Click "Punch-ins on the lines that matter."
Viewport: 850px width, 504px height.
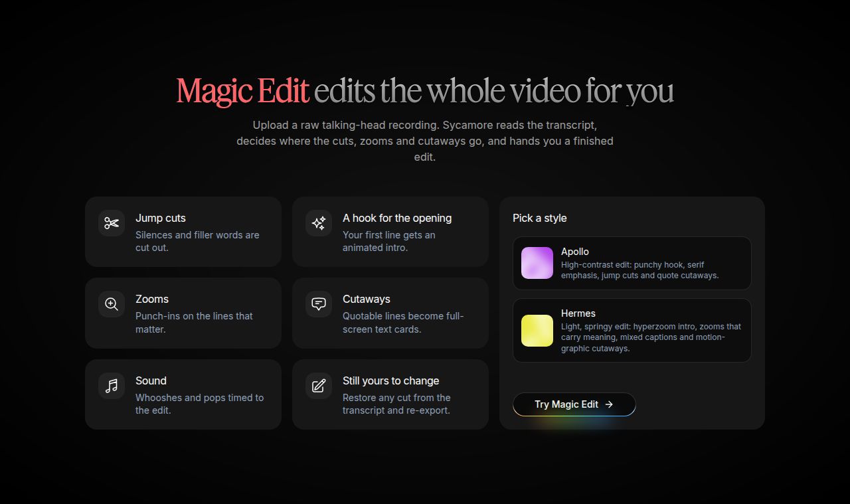[x=194, y=323]
